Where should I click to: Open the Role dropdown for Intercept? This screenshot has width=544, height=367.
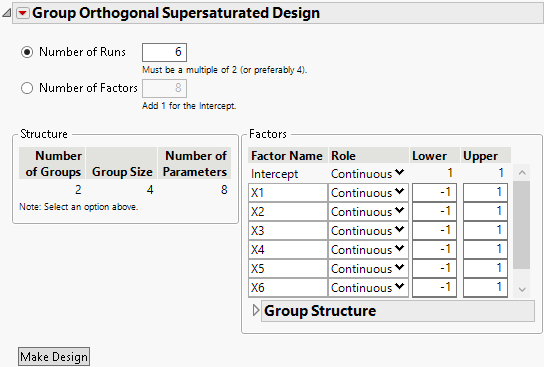click(367, 173)
